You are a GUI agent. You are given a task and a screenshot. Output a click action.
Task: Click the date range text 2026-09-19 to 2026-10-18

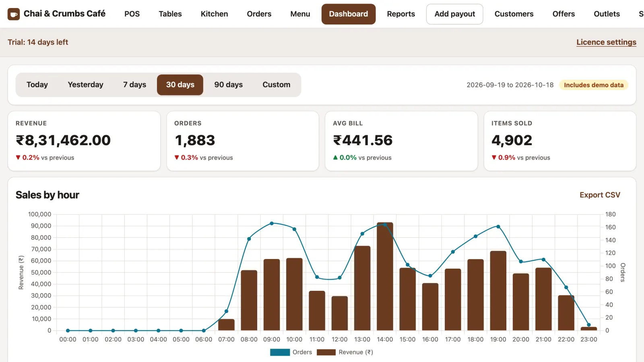coord(510,85)
